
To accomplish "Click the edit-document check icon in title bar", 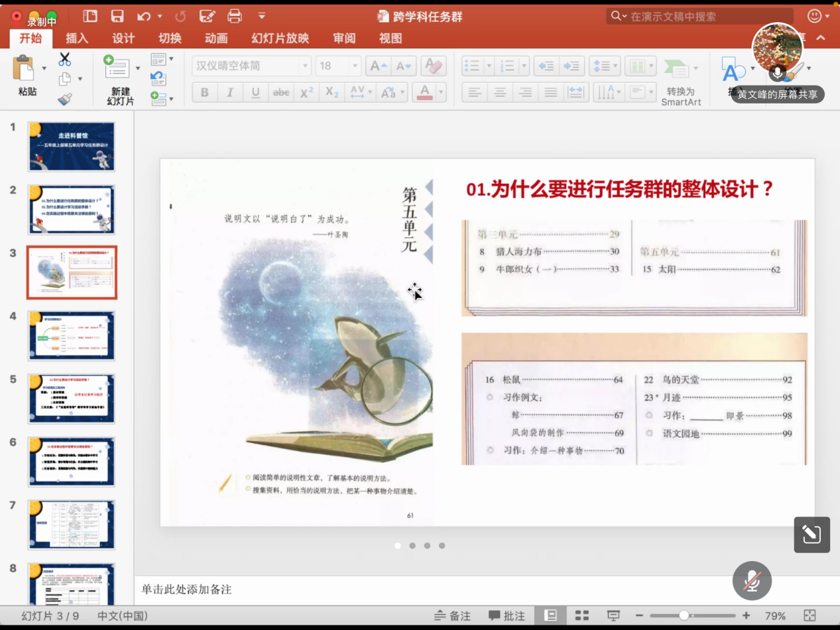I will (x=208, y=16).
